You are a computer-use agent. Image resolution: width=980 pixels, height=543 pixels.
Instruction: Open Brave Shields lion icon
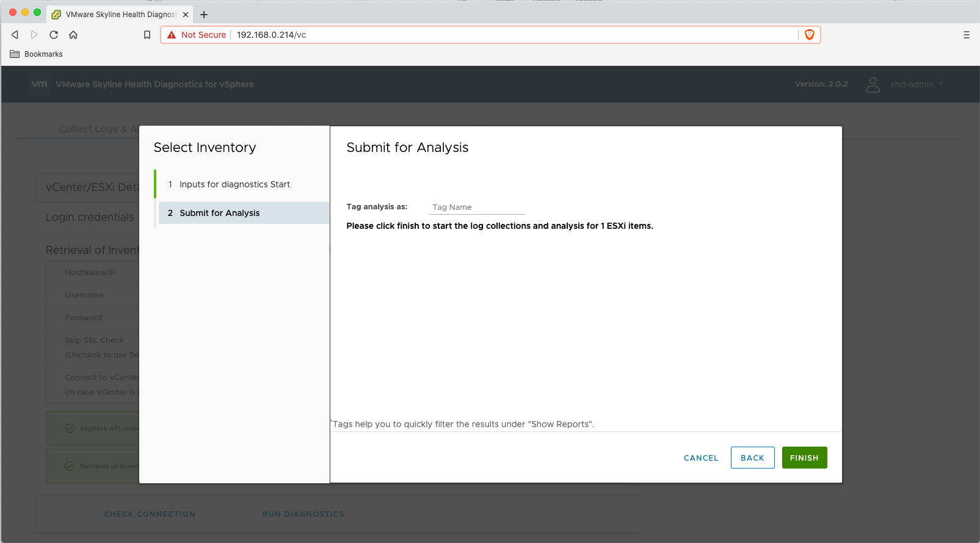tap(810, 35)
